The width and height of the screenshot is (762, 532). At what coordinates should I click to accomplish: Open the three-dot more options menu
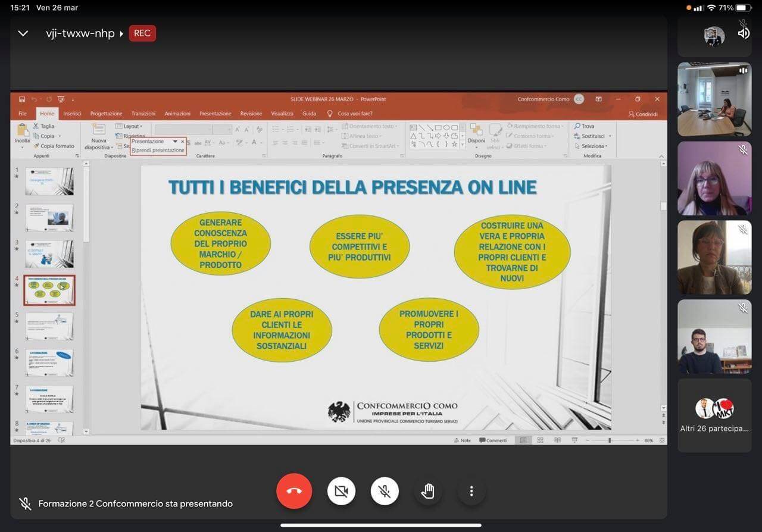tap(471, 491)
